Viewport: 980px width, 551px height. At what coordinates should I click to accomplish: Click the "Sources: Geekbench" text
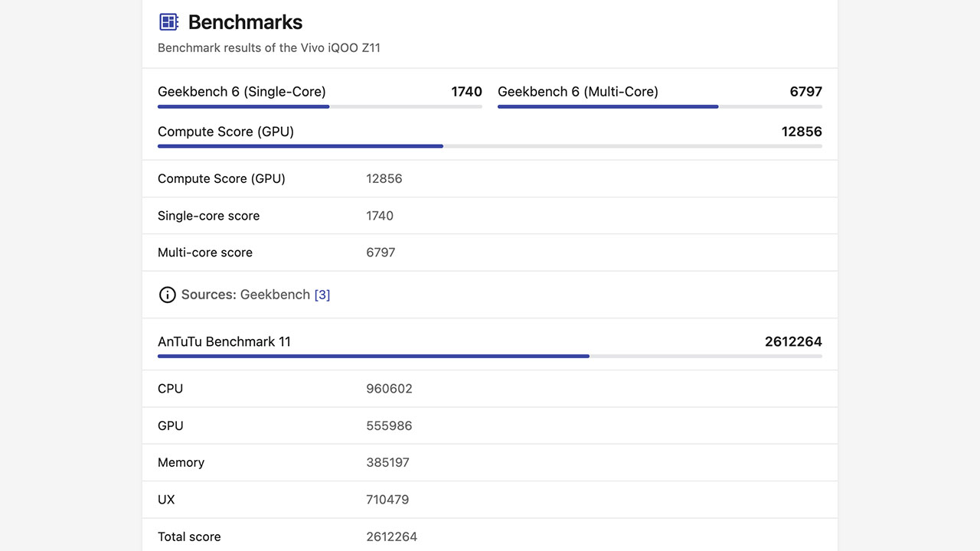click(246, 295)
